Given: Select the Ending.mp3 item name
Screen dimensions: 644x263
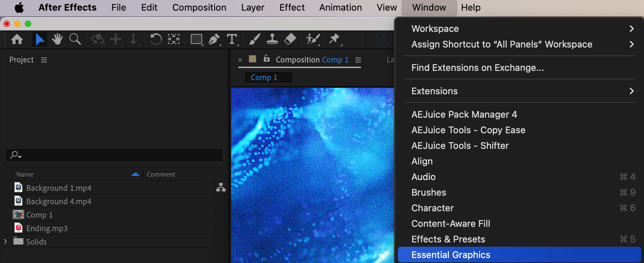Looking at the screenshot, I should [47, 228].
